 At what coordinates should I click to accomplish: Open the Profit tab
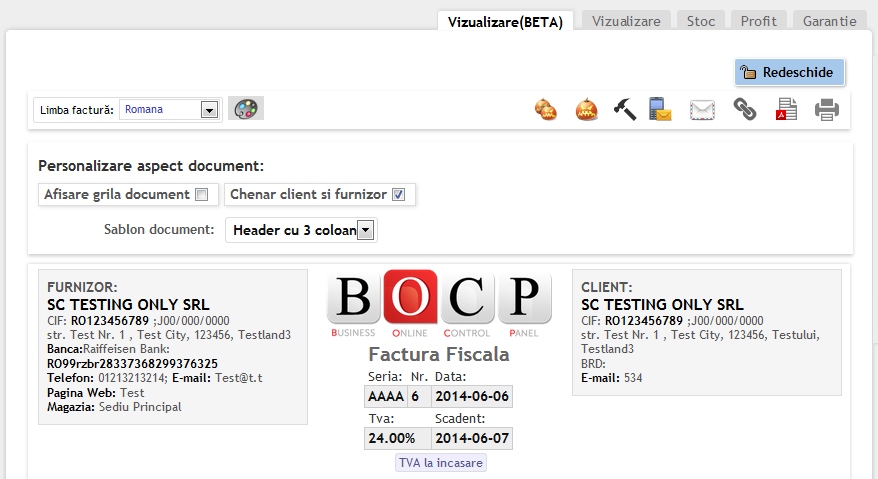click(759, 21)
